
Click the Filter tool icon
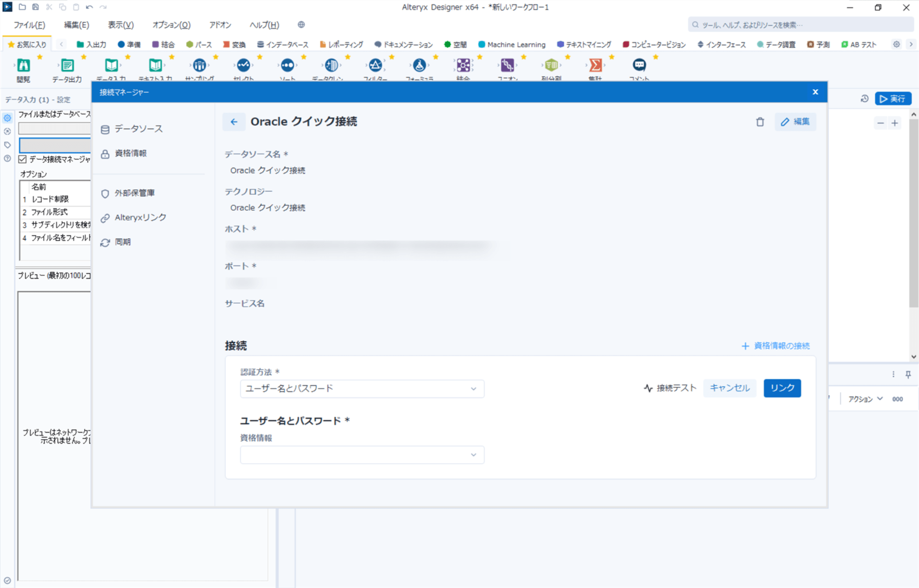[x=375, y=65]
